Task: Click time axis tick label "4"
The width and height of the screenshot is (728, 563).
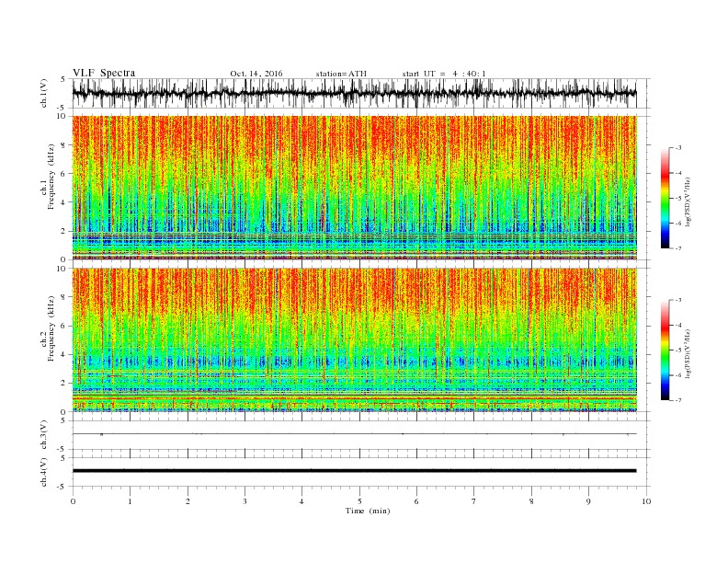Action: click(301, 501)
